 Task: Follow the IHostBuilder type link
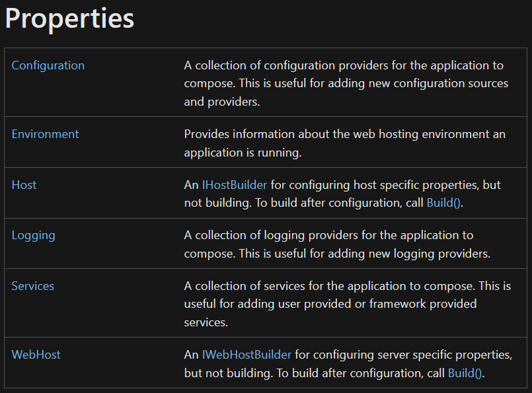(x=235, y=185)
